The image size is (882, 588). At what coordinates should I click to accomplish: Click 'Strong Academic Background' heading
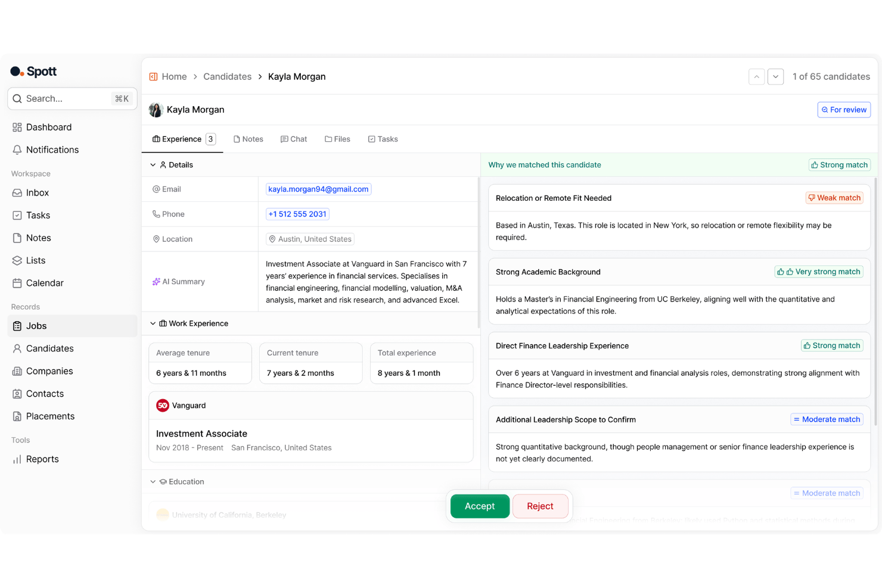[548, 272]
